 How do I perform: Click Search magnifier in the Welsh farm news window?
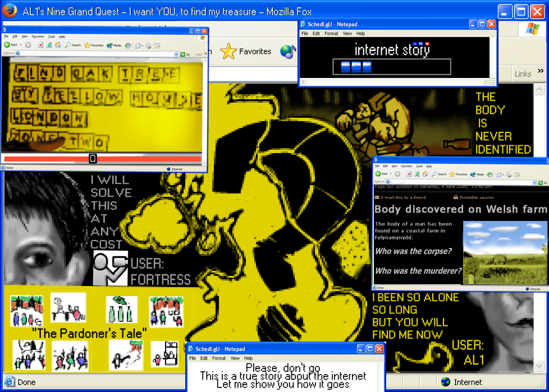tap(436, 174)
